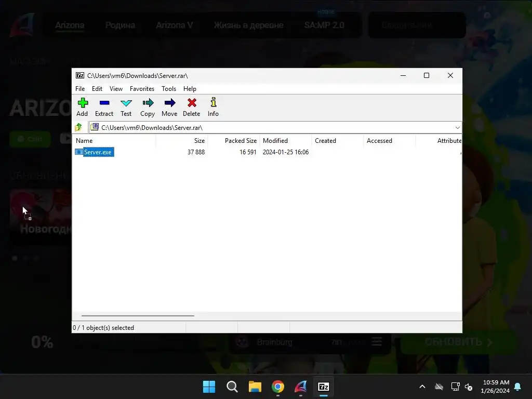Screen dimensions: 532x399
Task: Open the File menu
Action: 80,88
